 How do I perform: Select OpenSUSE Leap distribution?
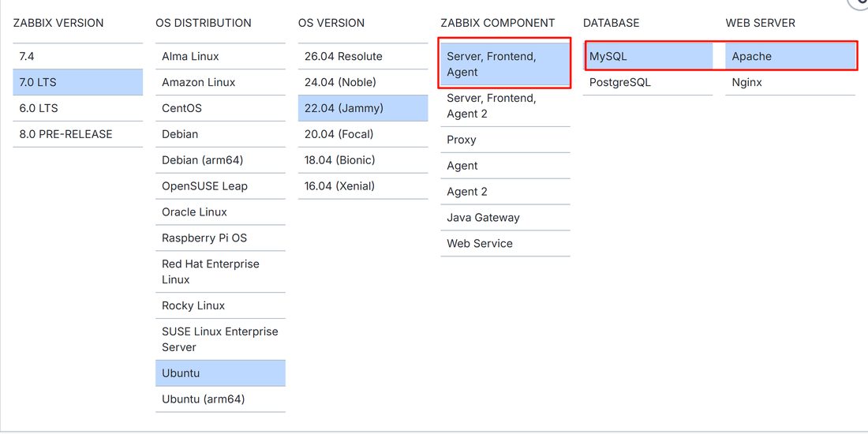coord(220,186)
